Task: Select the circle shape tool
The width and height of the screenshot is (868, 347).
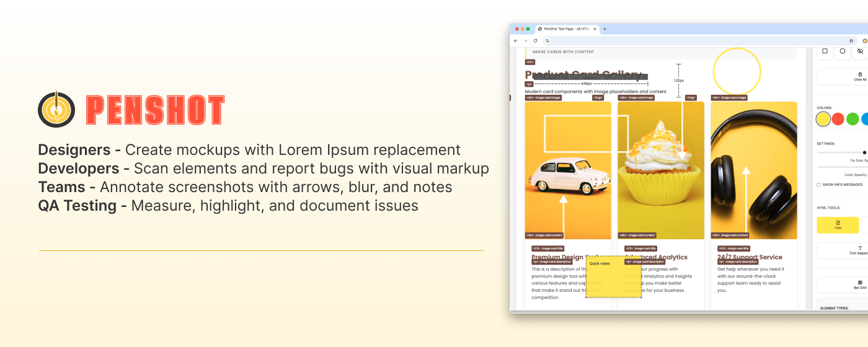Action: 842,51
